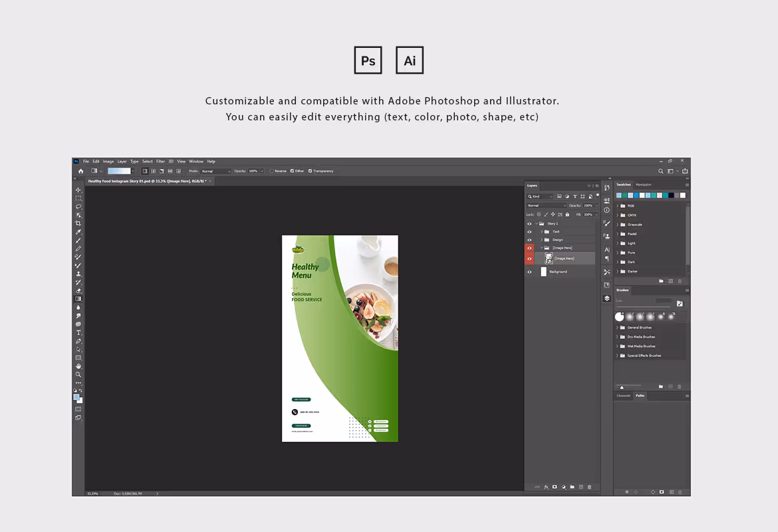
Task: Select the Background layer thumbnail
Action: tap(543, 271)
